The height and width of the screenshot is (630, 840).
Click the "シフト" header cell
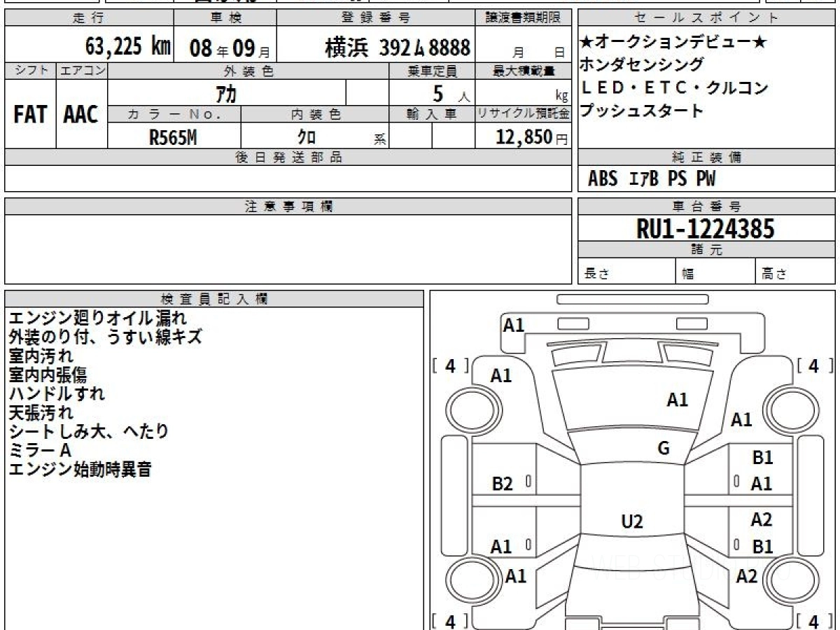(30, 71)
